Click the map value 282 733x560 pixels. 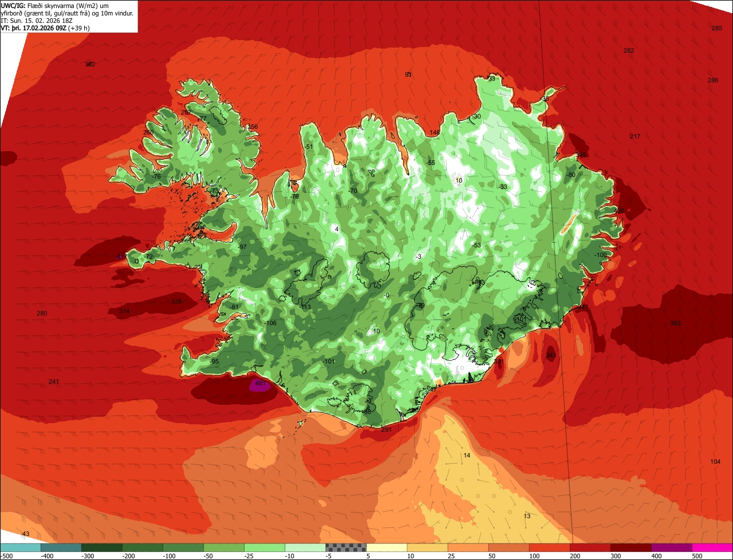coord(629,50)
